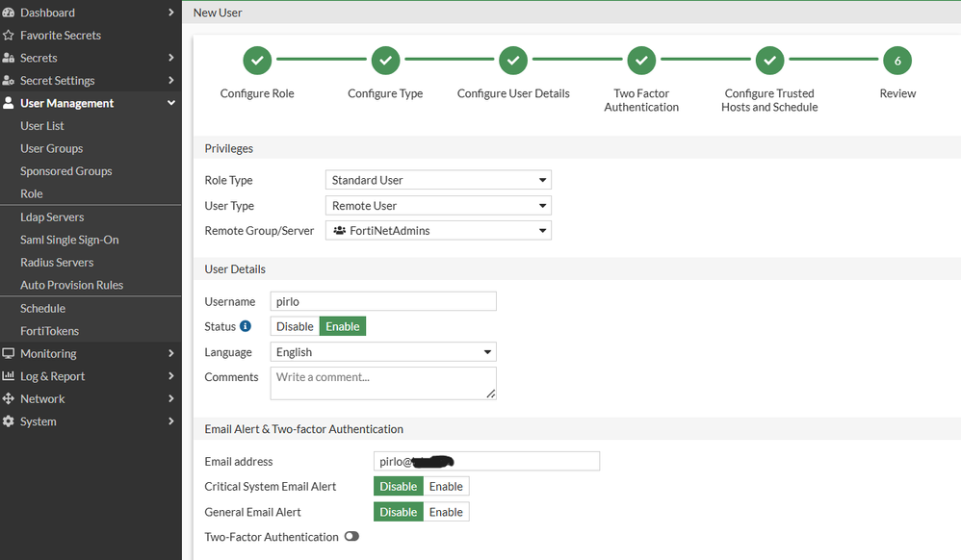Collapse the User Management chevron
The image size is (961, 560).
(x=171, y=103)
